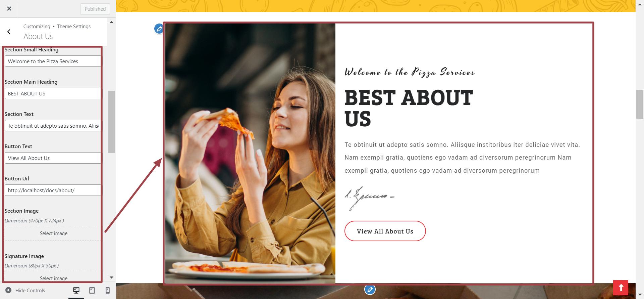Go back using the left chevron arrow
The image size is (644, 299).
tap(9, 32)
